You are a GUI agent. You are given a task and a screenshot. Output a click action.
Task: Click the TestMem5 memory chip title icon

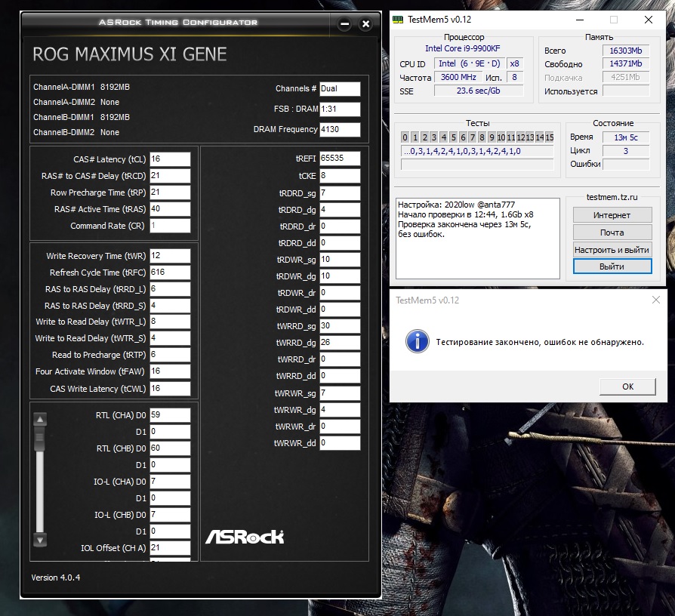pyautogui.click(x=398, y=20)
